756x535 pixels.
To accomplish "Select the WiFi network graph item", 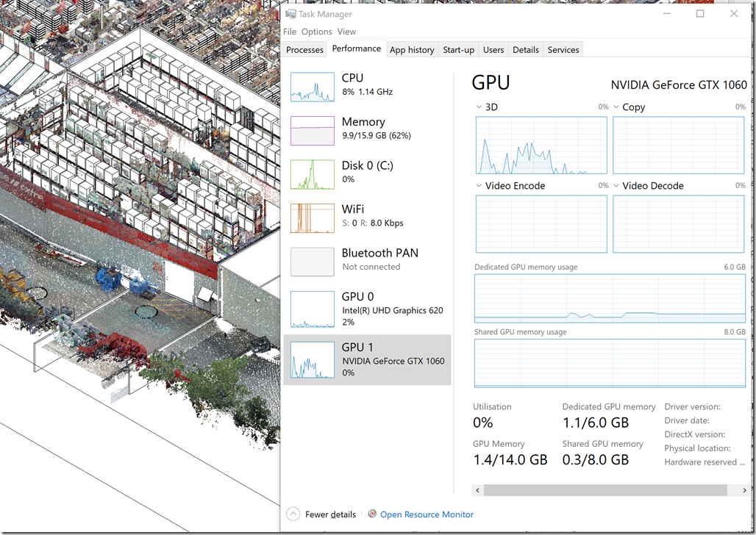I will [313, 218].
